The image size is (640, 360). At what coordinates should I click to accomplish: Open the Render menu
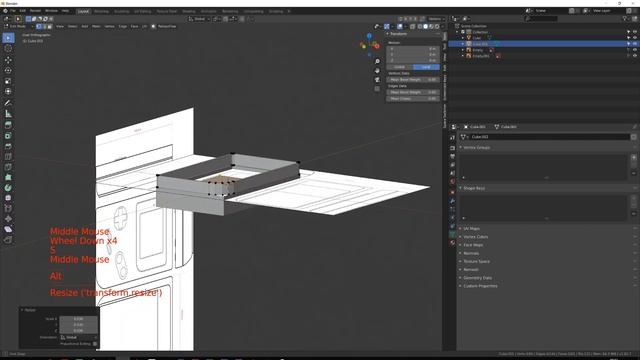pyautogui.click(x=36, y=11)
